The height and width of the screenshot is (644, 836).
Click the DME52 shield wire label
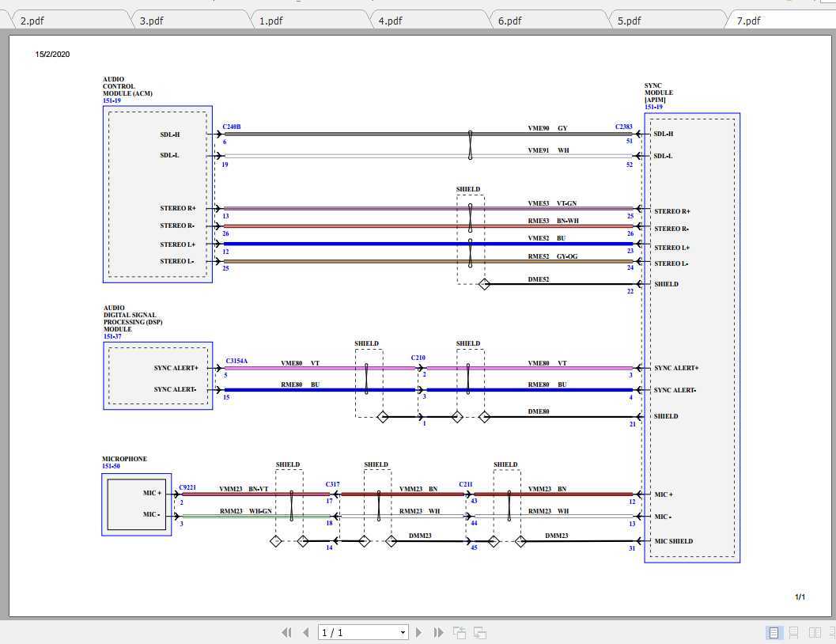point(539,279)
